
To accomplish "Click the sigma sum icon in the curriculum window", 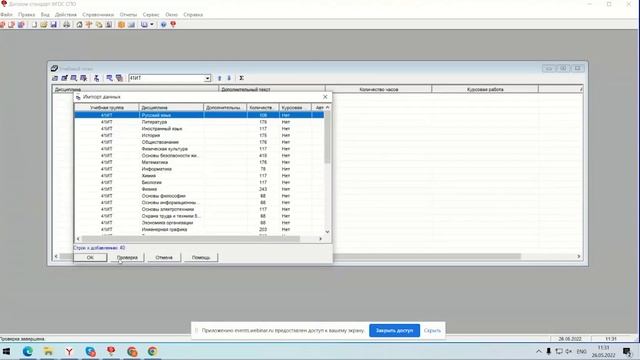I will 242,78.
